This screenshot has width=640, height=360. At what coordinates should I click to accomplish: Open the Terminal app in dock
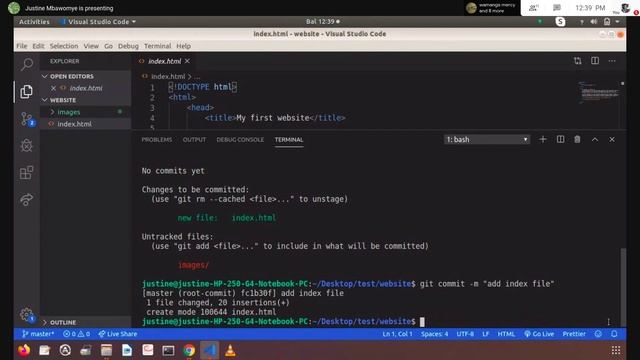click(168, 350)
